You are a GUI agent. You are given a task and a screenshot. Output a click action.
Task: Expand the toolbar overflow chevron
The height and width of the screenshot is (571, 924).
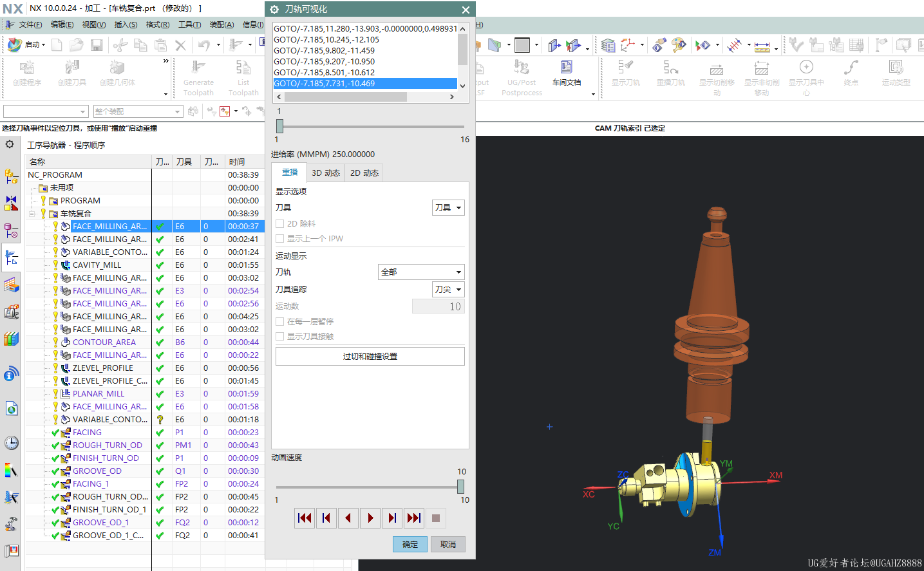coord(166,61)
